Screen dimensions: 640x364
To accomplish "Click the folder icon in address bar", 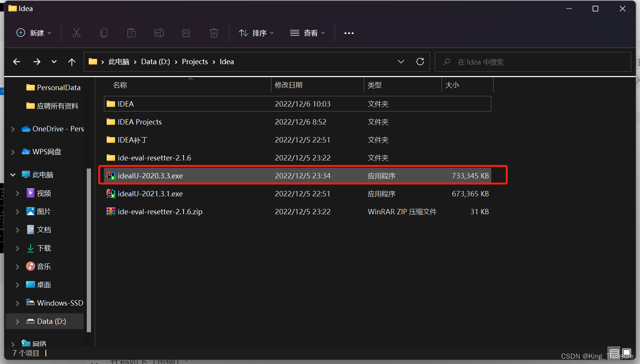I will [93, 61].
